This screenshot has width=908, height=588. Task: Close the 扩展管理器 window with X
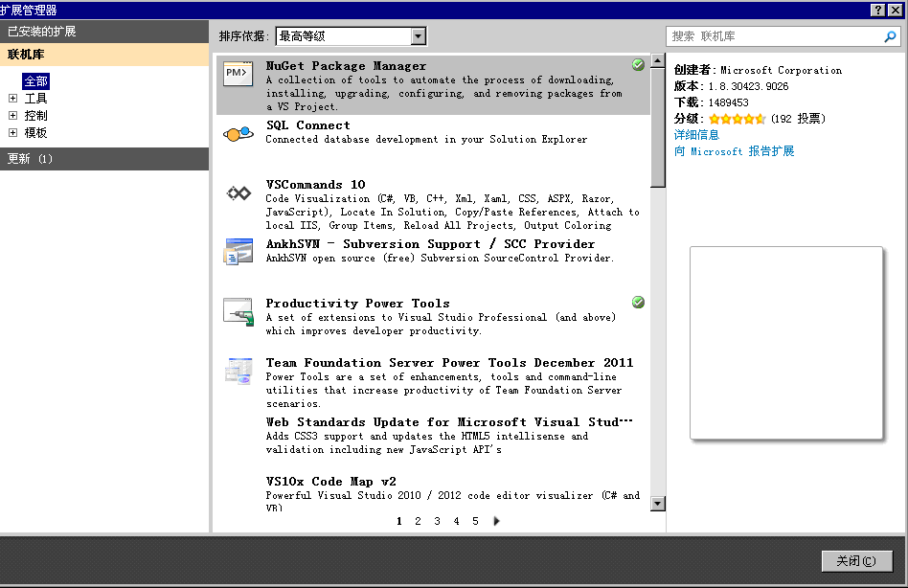[894, 10]
